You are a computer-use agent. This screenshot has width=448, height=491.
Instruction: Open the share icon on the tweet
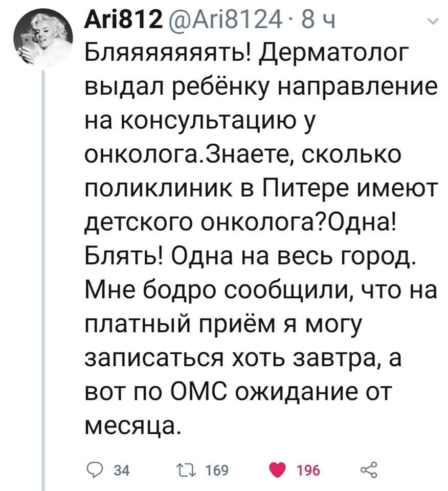pyautogui.click(x=369, y=470)
